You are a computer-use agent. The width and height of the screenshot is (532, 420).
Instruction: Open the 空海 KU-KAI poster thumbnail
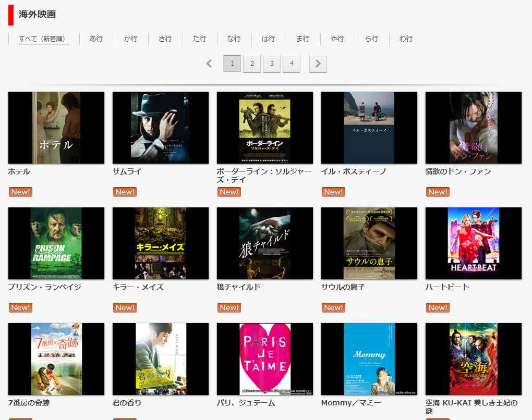pyautogui.click(x=474, y=359)
